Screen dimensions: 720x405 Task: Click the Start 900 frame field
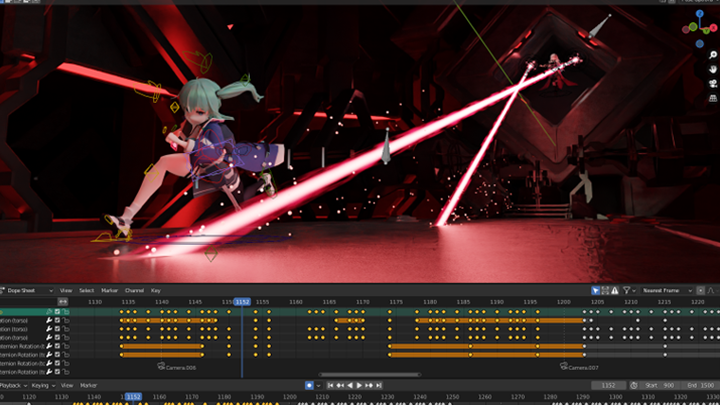[659, 386]
